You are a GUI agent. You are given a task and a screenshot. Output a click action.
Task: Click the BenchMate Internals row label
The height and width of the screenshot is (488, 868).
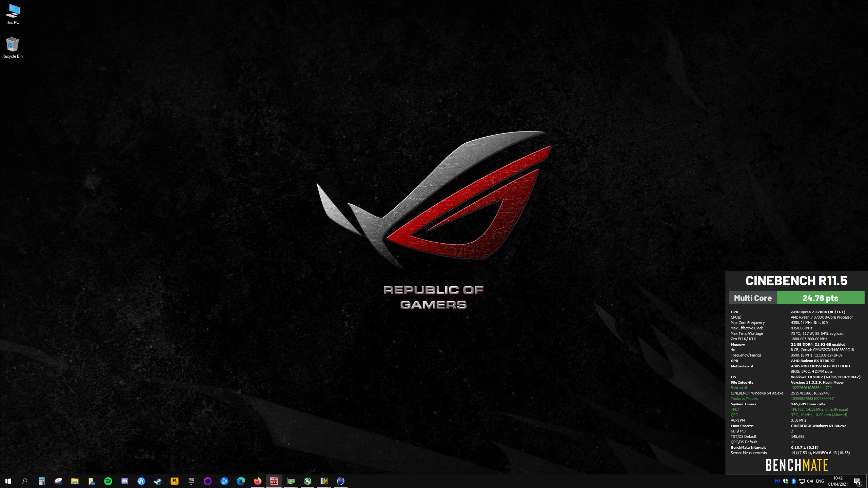coord(748,447)
